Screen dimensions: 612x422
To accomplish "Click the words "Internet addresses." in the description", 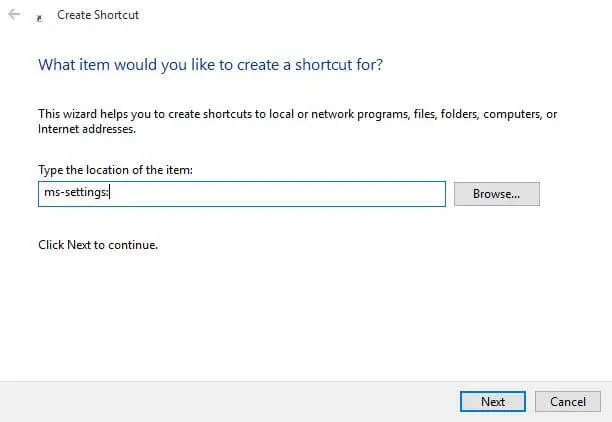I will coord(87,129).
